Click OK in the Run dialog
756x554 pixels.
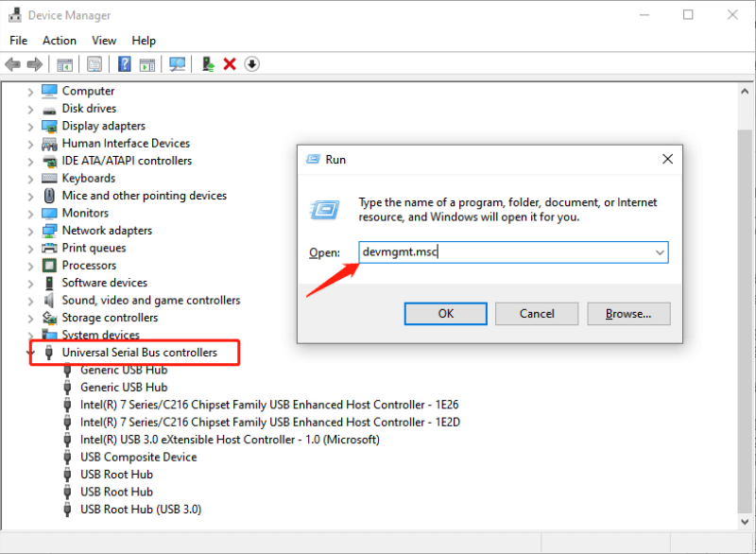pyautogui.click(x=445, y=314)
